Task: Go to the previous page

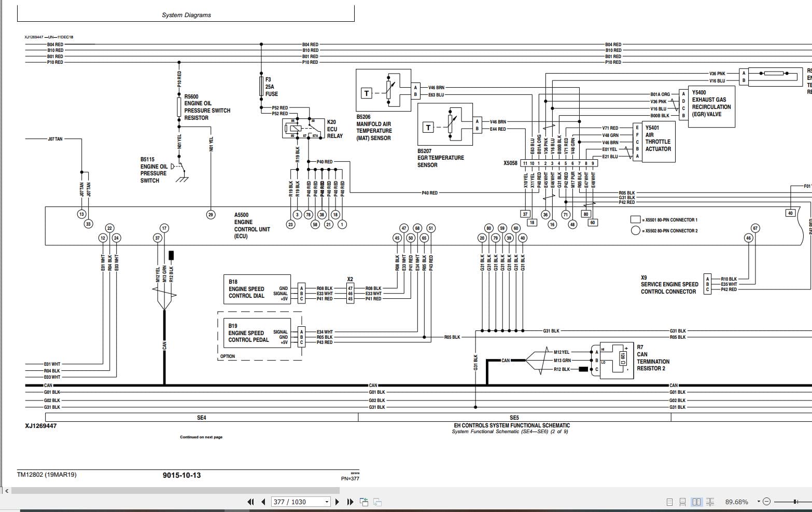Action: coord(263,502)
